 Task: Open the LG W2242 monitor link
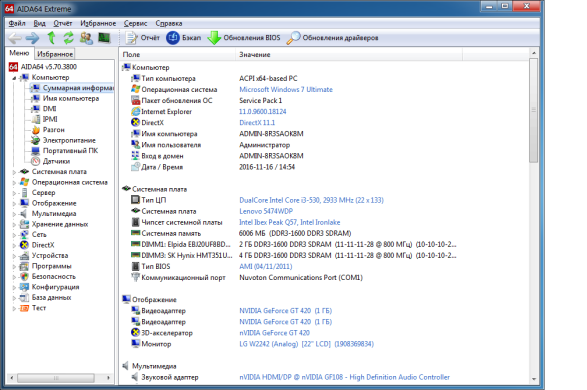click(306, 344)
